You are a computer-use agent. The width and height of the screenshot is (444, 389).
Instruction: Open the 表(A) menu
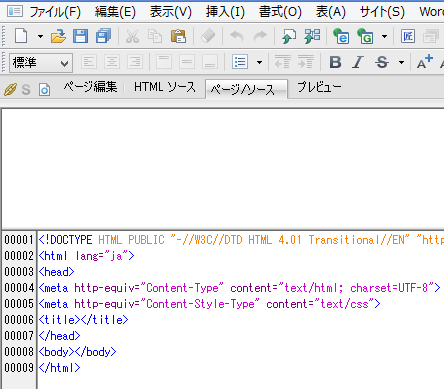[331, 12]
